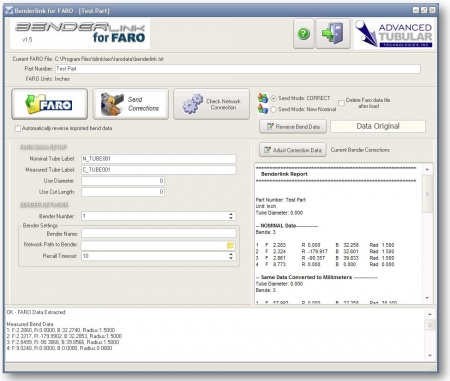Browse for network path folder icon
The width and height of the screenshot is (450, 381).
[x=230, y=245]
